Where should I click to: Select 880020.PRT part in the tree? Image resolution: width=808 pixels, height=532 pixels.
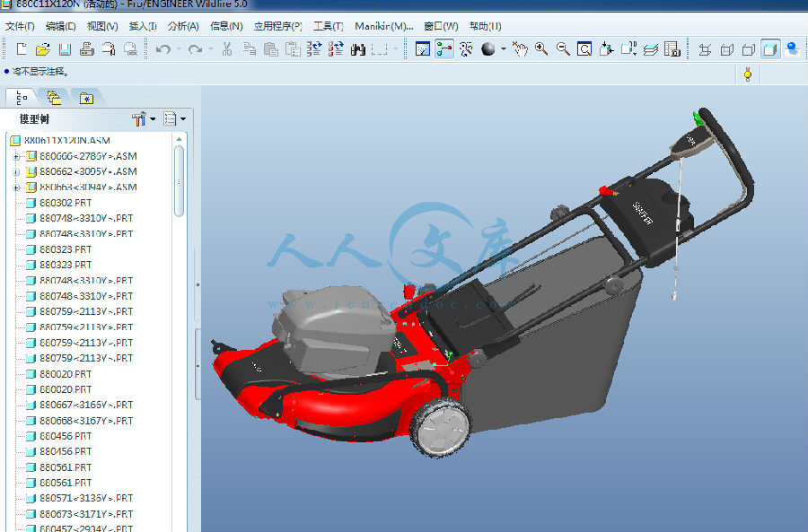point(65,374)
